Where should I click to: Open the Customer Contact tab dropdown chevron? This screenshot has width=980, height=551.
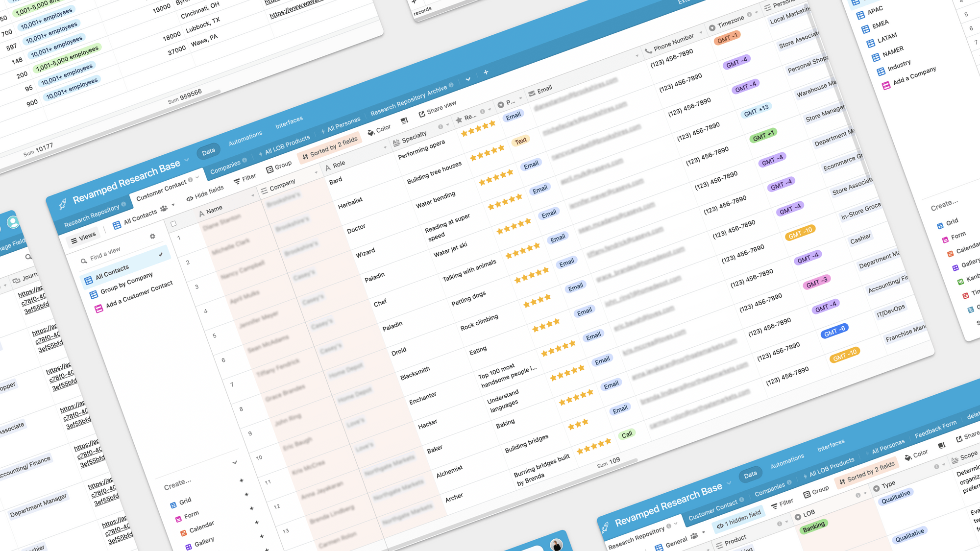[197, 177]
